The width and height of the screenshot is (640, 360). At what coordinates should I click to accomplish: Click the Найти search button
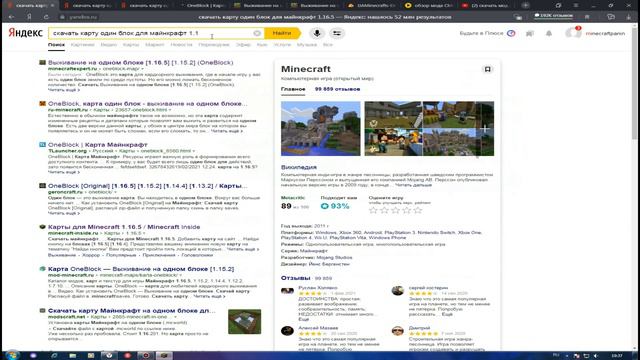[x=282, y=33]
